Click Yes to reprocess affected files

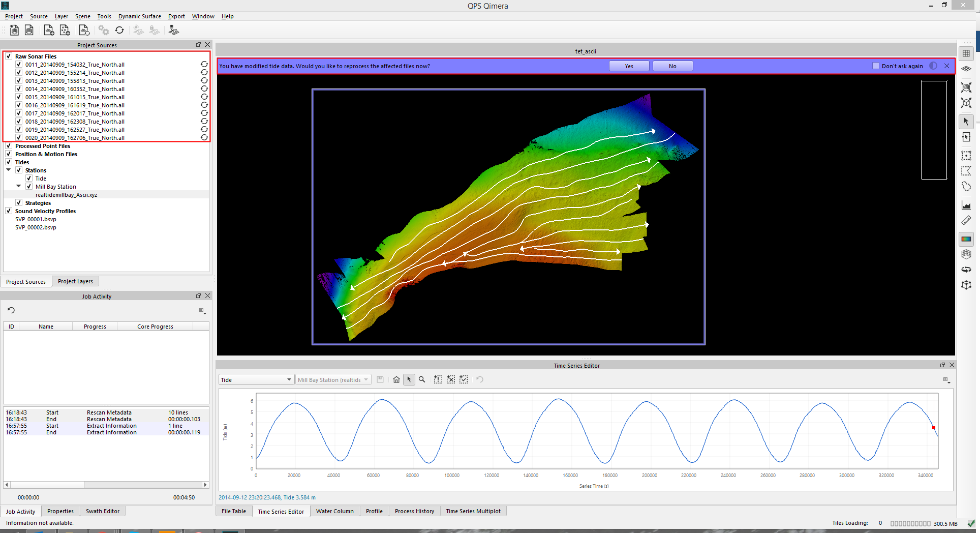(629, 66)
